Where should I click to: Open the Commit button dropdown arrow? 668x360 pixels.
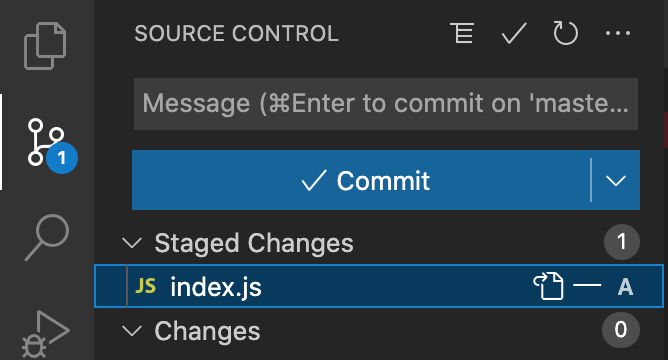coord(616,180)
